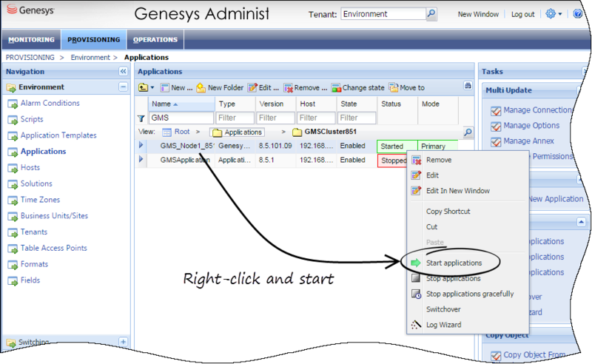Click the Name filter field containing GMS
This screenshot has height=364, width=592.
pos(181,118)
